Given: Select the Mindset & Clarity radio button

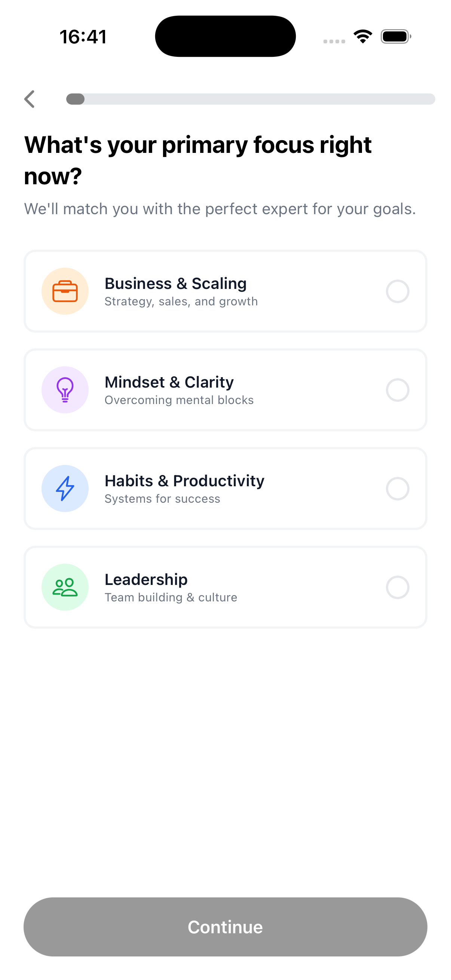Looking at the screenshot, I should (x=398, y=390).
